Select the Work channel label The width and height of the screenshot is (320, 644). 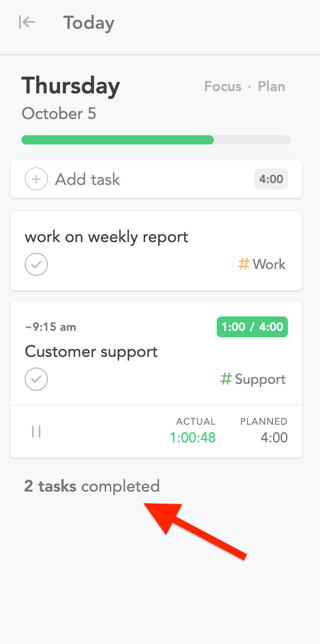point(269,264)
